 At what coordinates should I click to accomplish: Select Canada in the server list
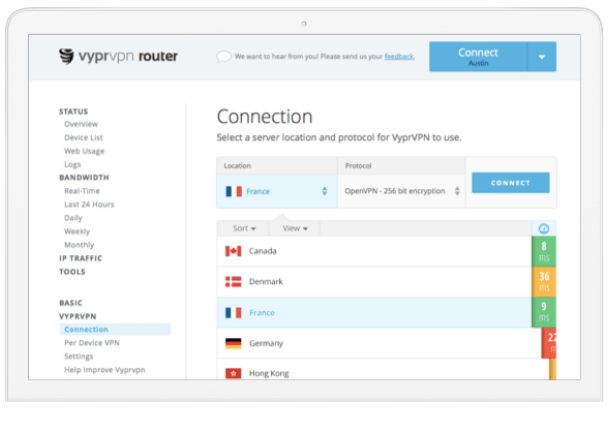pos(374,251)
